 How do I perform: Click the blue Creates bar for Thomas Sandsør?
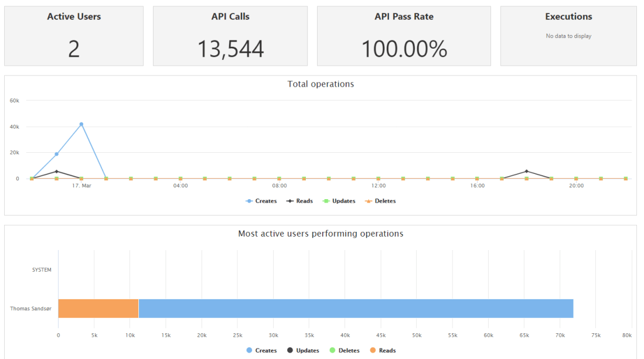pos(356,308)
